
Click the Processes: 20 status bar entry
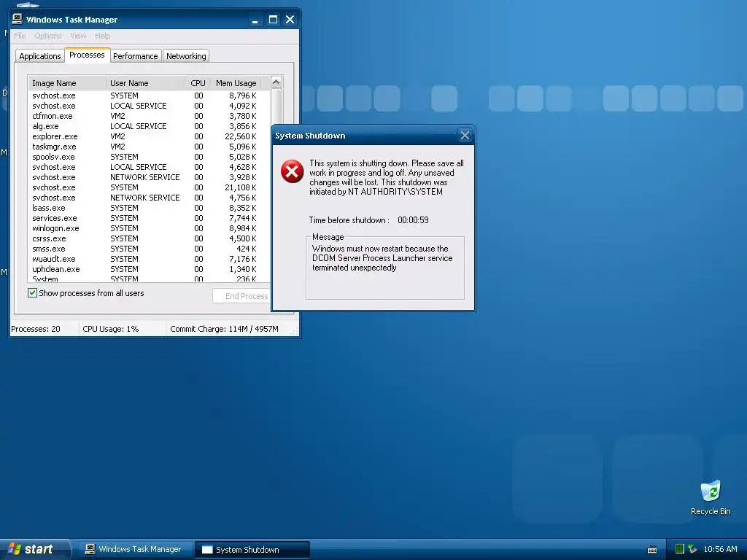(x=36, y=329)
